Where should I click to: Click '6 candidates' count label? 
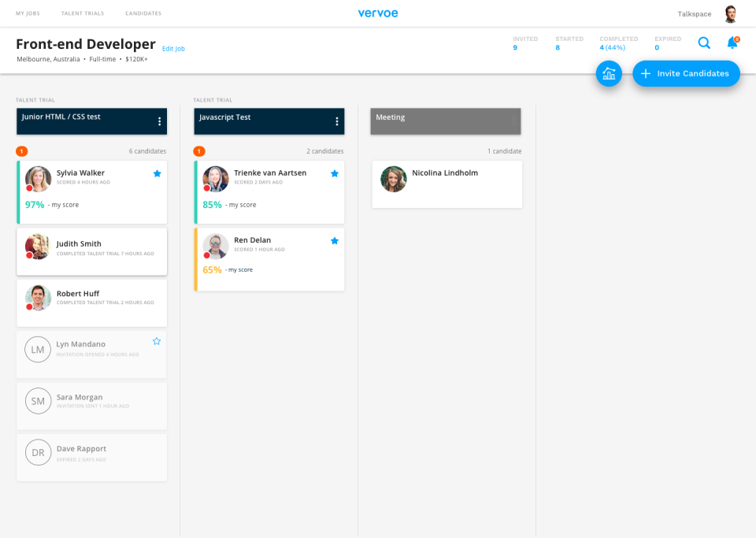[x=147, y=151]
